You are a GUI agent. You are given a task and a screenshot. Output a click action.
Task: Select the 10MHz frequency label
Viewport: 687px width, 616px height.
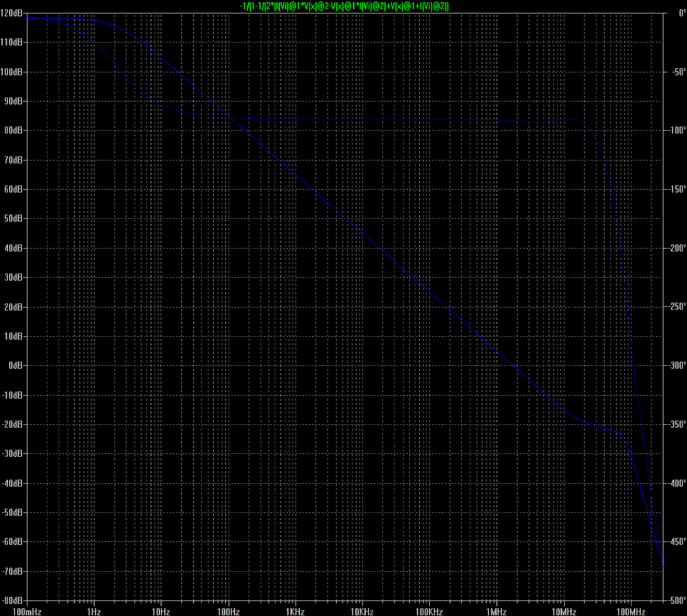tap(564, 612)
